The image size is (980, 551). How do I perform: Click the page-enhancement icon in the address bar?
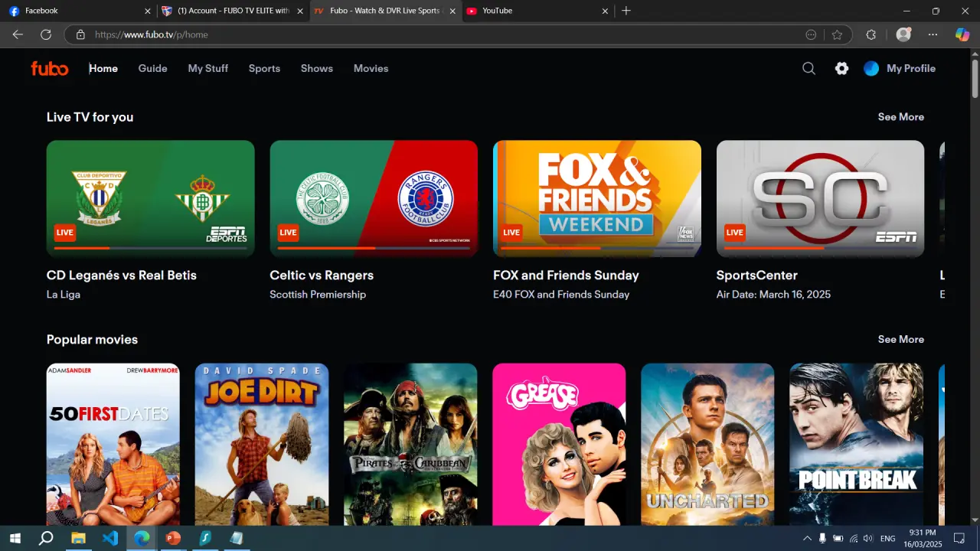[811, 34]
